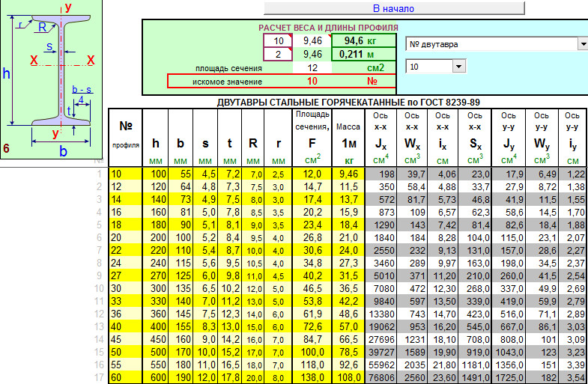The width and height of the screenshot is (588, 384).
Task: Click the cell with mass 42,2
Action: pyautogui.click(x=348, y=301)
